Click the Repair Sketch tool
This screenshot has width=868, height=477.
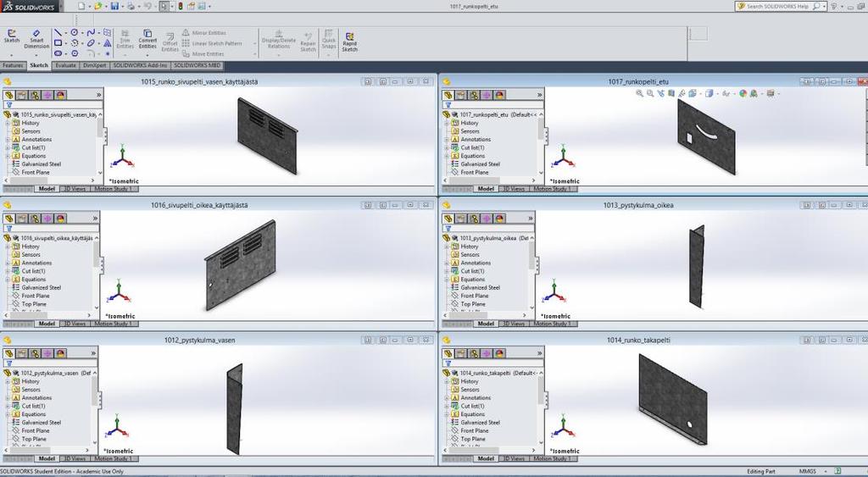point(308,42)
